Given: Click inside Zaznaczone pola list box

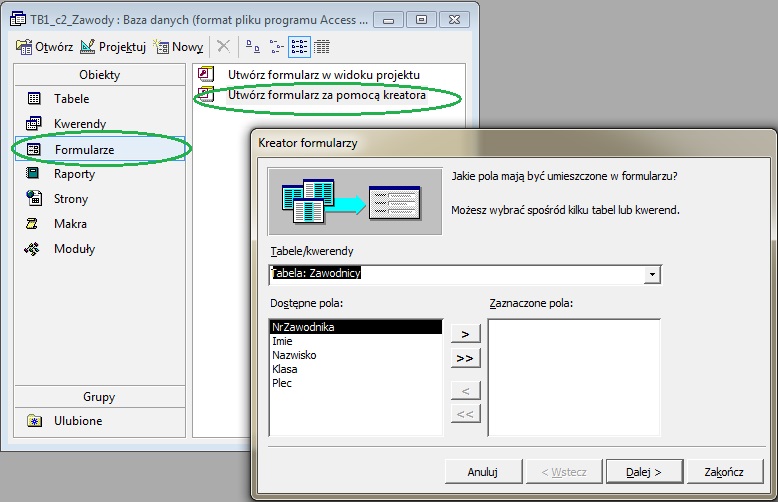Looking at the screenshot, I should (574, 377).
